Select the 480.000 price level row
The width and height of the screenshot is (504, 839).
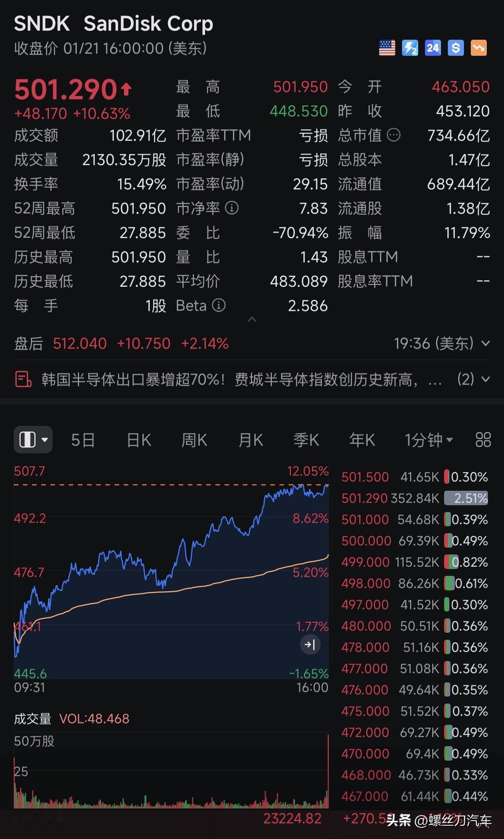pos(415,626)
